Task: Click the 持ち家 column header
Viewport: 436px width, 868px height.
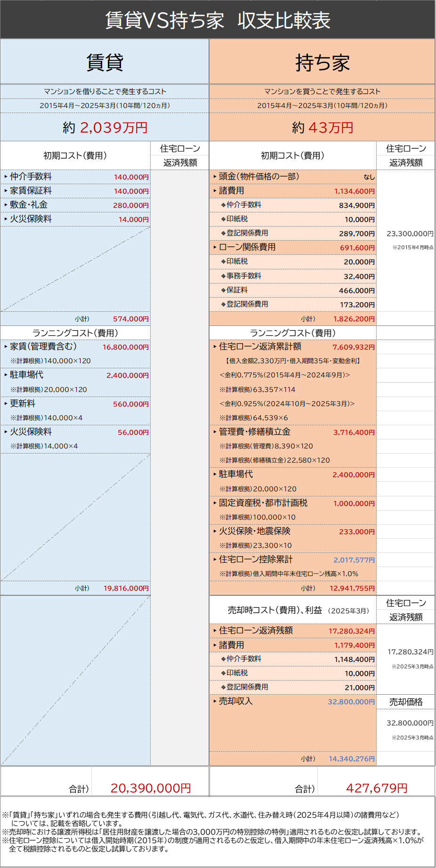Action: click(322, 62)
